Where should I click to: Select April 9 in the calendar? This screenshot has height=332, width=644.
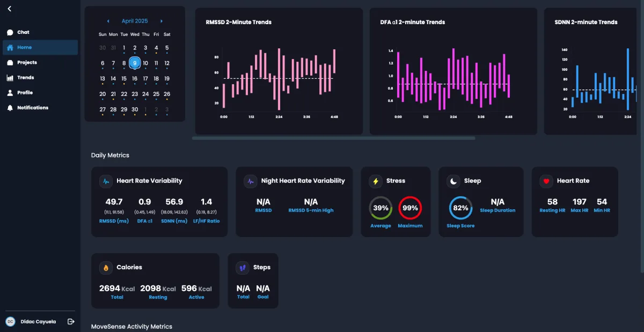coord(135,63)
